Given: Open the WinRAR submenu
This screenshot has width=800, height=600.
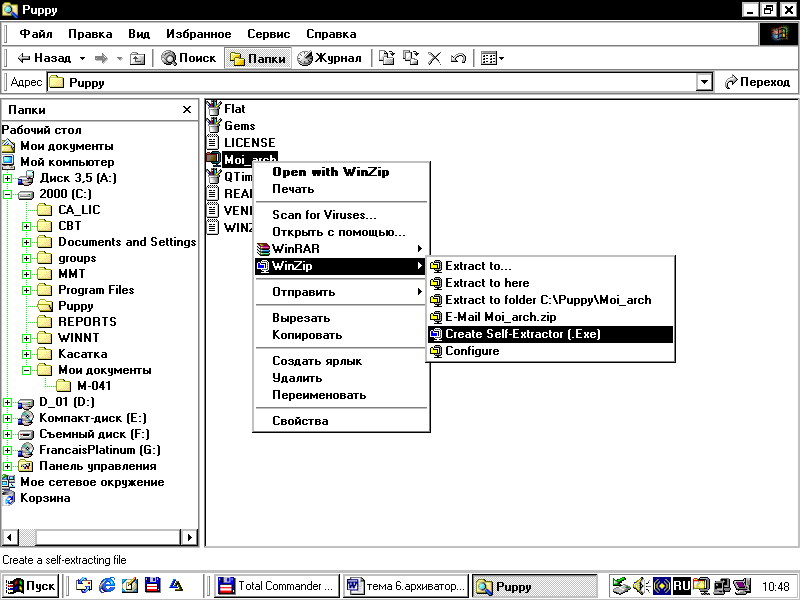Looking at the screenshot, I should pos(341,249).
